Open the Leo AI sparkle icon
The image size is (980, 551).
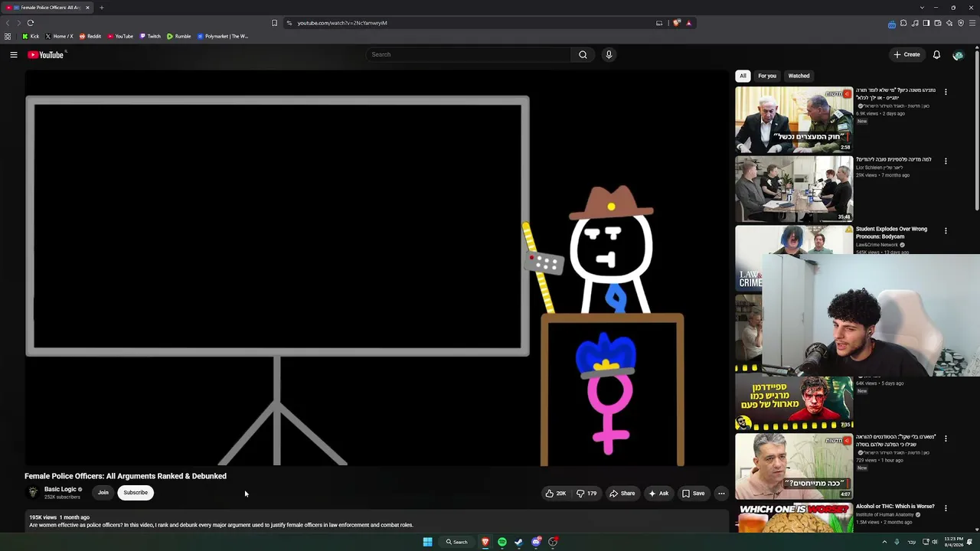click(x=949, y=23)
